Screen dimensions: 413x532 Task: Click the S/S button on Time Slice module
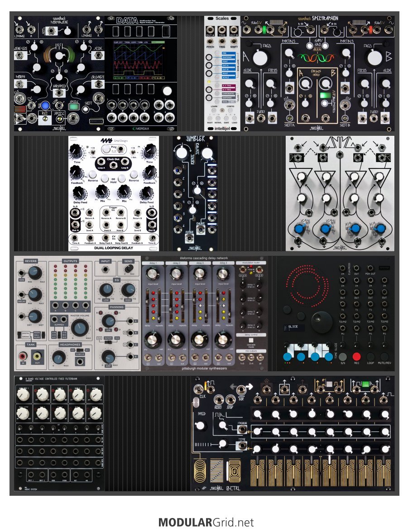343,357
